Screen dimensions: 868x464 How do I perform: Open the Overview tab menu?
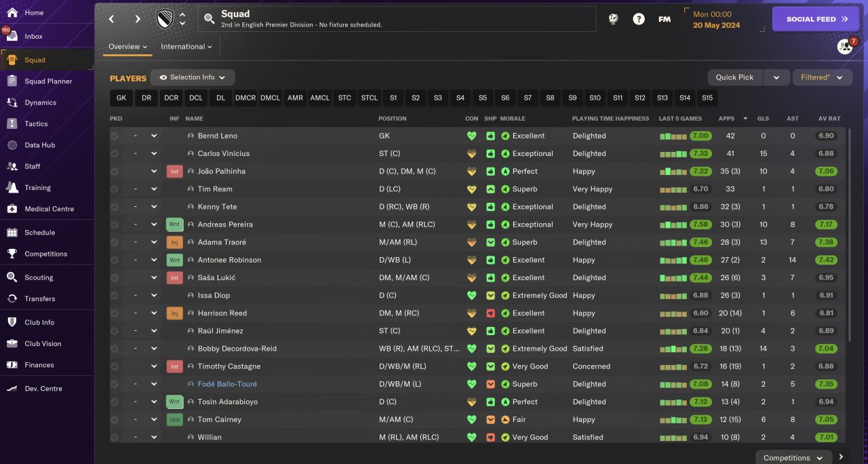click(x=127, y=47)
